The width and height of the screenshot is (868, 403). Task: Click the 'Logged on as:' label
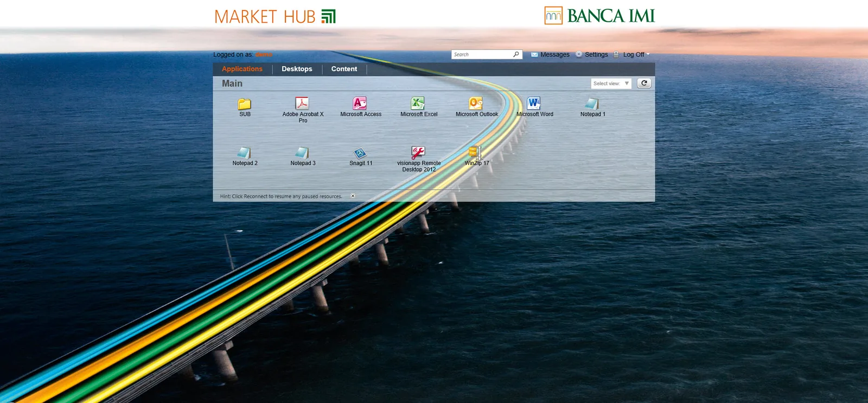pos(233,54)
